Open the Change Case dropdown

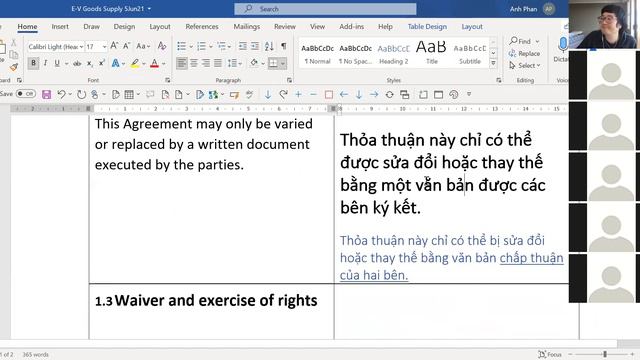tap(143, 46)
